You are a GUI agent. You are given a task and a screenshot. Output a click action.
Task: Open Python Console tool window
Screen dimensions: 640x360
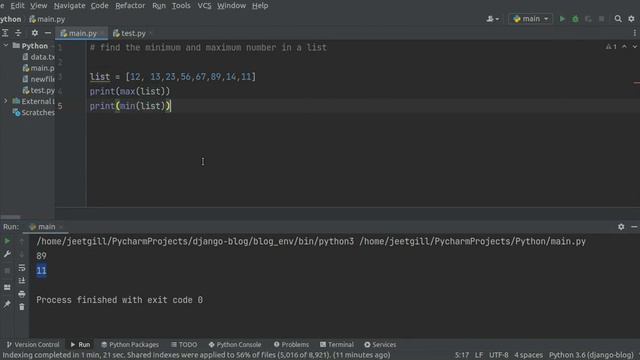(x=235, y=344)
